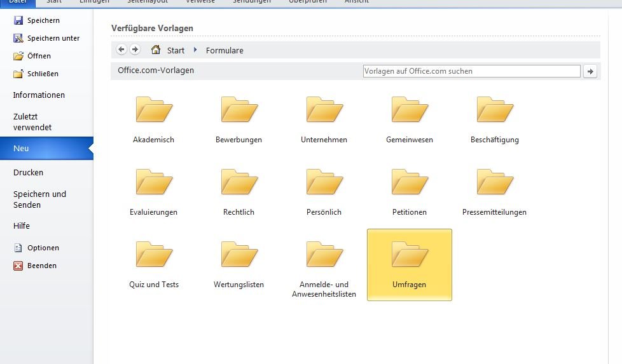Open the Akademisch template folder

click(153, 119)
